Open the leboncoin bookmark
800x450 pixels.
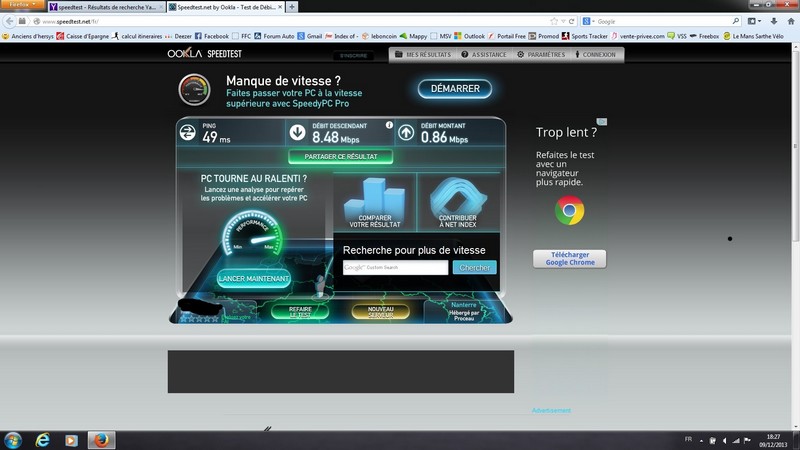point(379,36)
